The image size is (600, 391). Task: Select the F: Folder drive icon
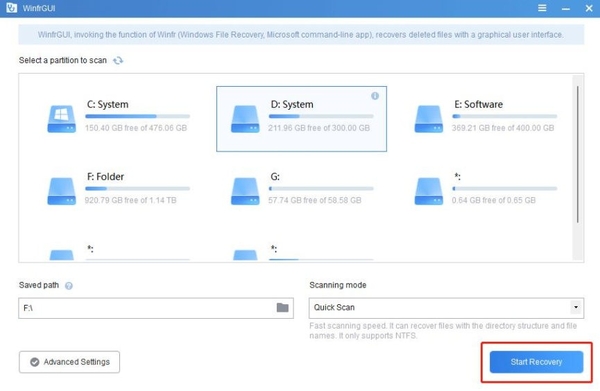click(x=61, y=191)
